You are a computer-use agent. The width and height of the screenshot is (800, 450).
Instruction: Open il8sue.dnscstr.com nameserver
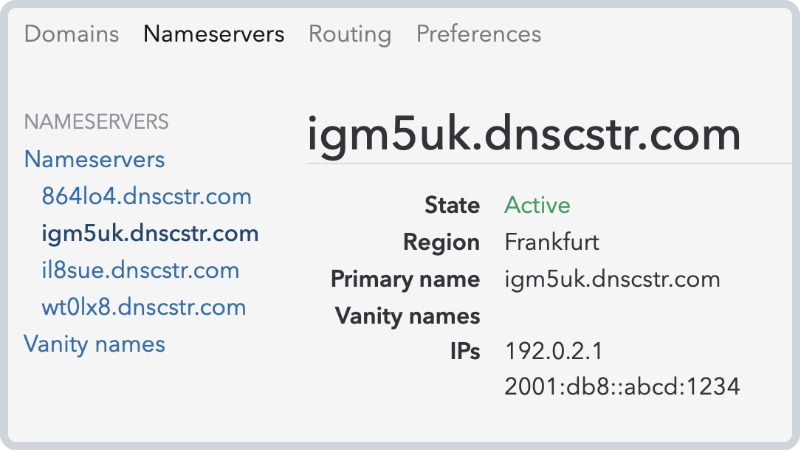tap(140, 270)
